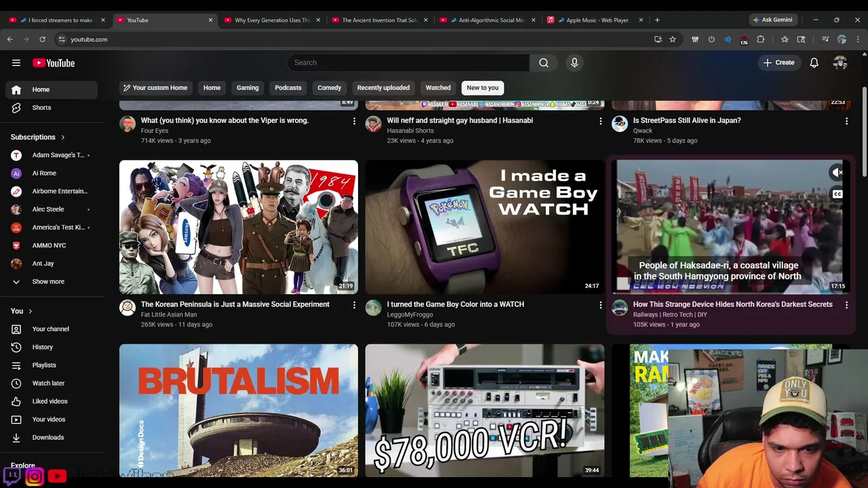Open options menu for North Korea device video

pyautogui.click(x=846, y=305)
